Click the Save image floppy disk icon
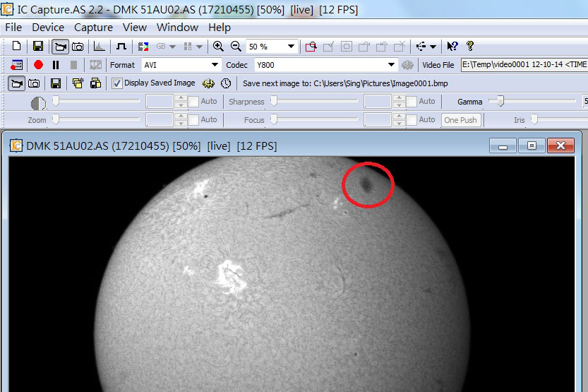 coord(38,47)
